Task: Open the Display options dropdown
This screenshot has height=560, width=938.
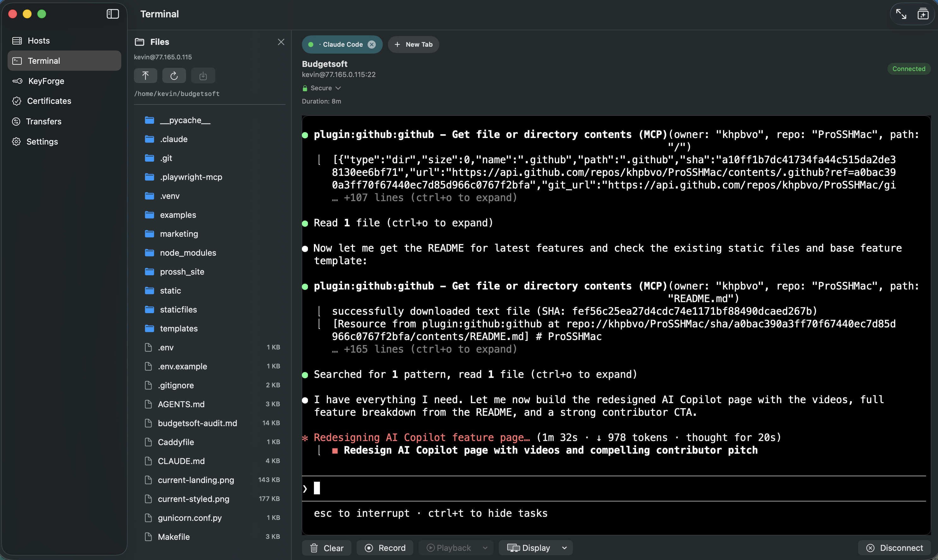Action: pyautogui.click(x=535, y=548)
